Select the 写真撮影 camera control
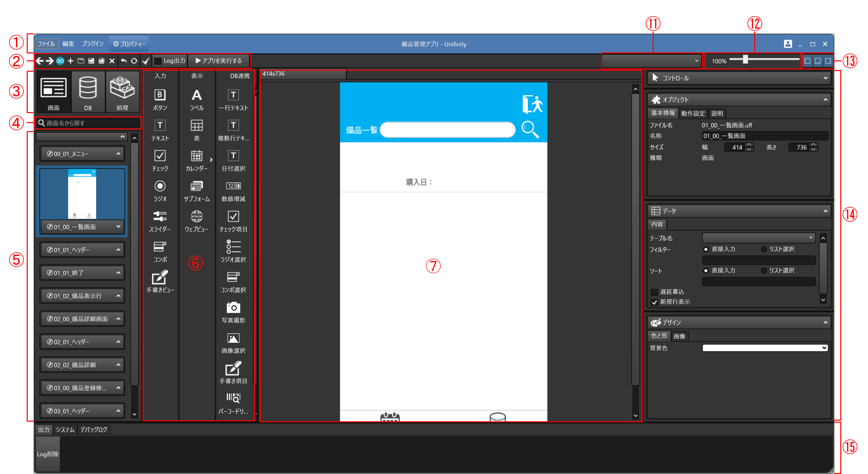 [x=233, y=307]
